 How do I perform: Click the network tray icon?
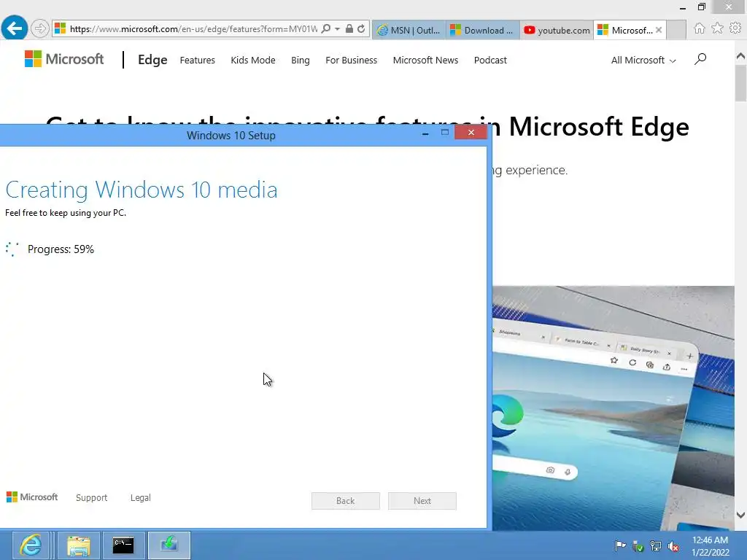pos(656,545)
